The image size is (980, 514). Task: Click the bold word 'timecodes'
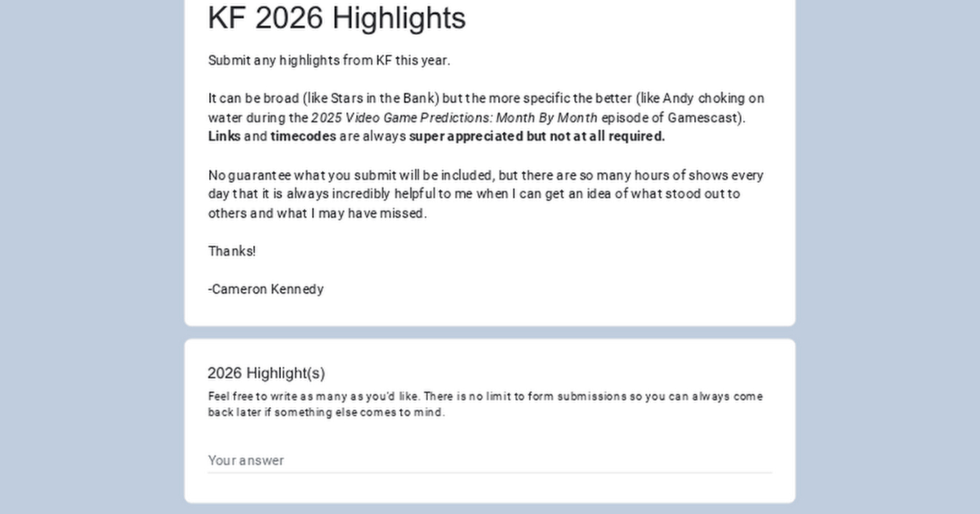pyautogui.click(x=303, y=136)
